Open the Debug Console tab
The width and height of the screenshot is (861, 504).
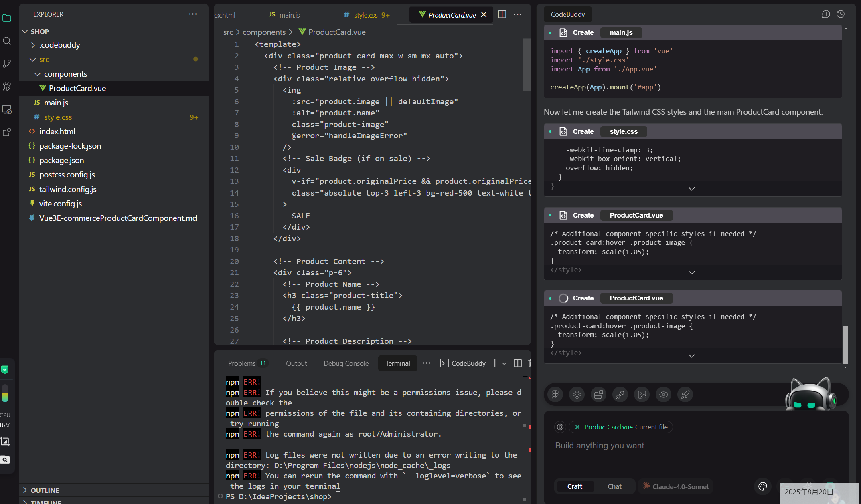pyautogui.click(x=346, y=363)
